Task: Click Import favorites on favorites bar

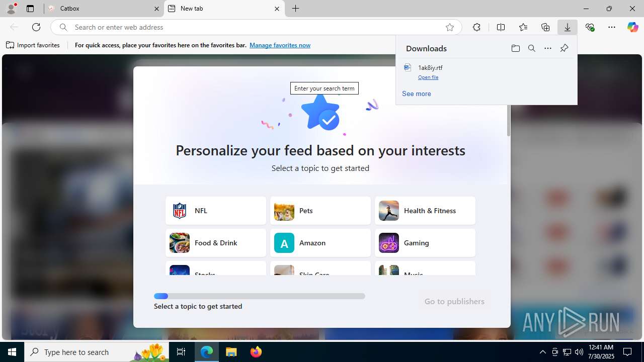Action: pos(33,45)
